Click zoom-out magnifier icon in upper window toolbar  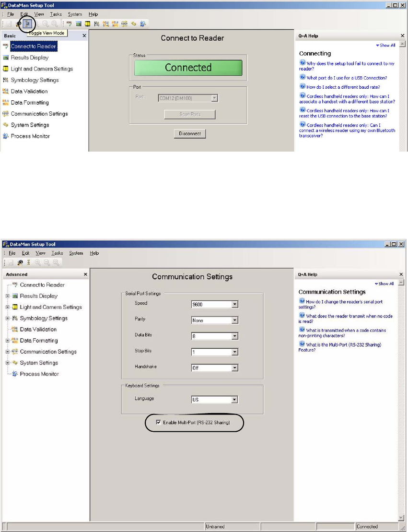point(46,24)
